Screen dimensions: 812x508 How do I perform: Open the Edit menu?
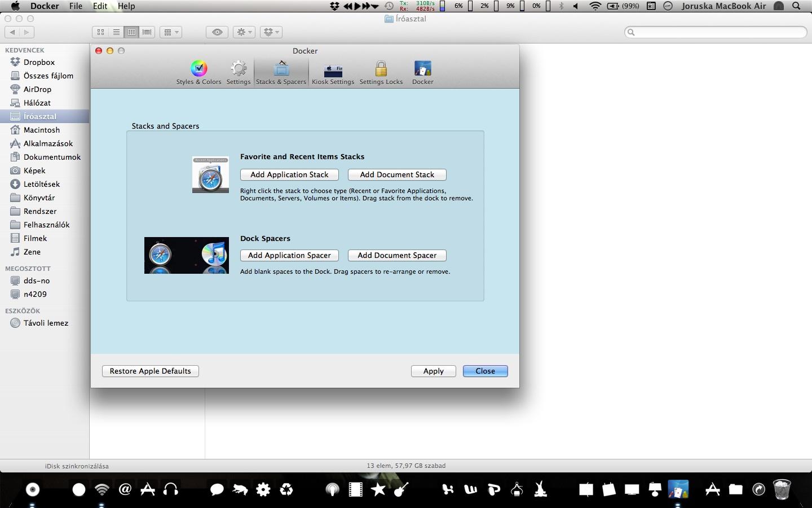click(100, 6)
